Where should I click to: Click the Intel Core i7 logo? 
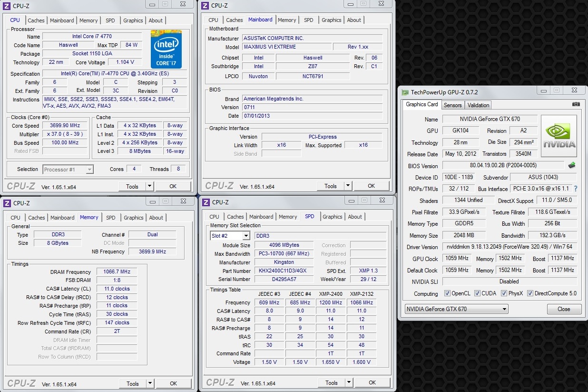[166, 49]
